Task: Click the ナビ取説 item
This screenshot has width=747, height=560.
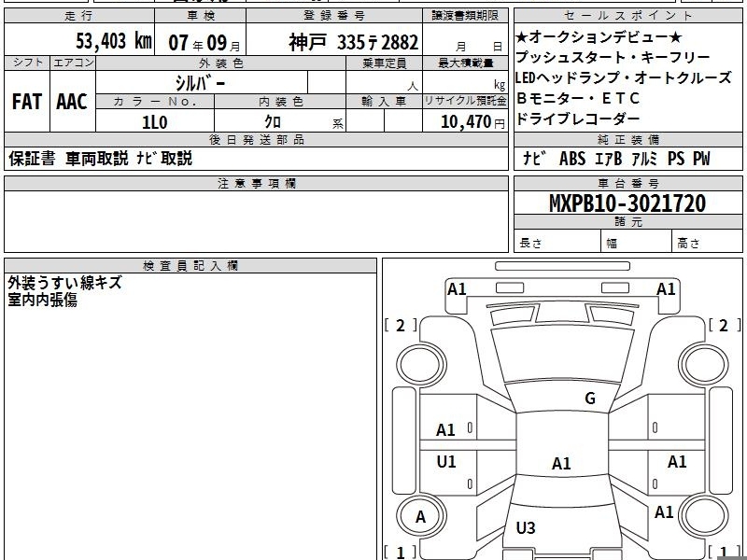Action: pyautogui.click(x=164, y=159)
